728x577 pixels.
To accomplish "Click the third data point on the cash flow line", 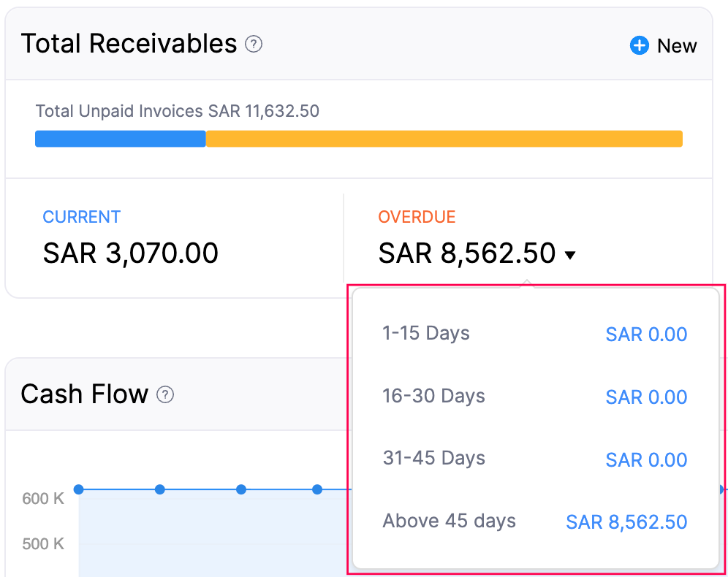I will tap(241, 489).
